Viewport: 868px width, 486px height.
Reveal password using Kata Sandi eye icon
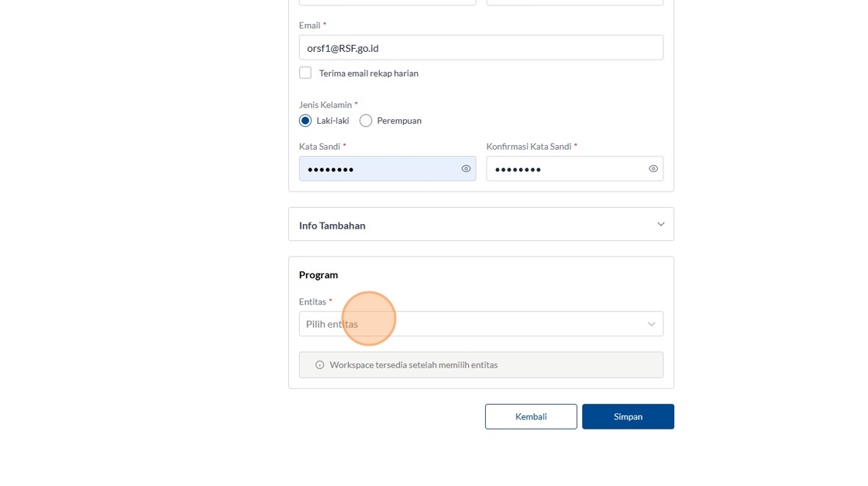(x=466, y=169)
